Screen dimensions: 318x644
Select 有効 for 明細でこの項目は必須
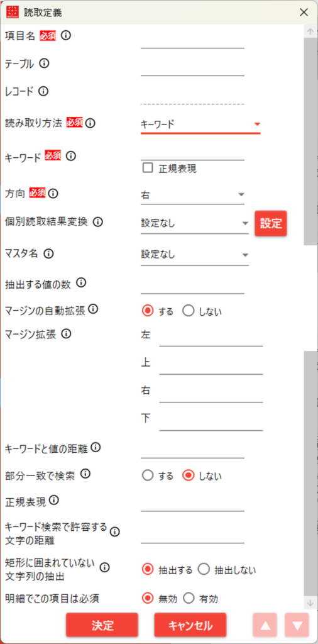[x=189, y=599]
